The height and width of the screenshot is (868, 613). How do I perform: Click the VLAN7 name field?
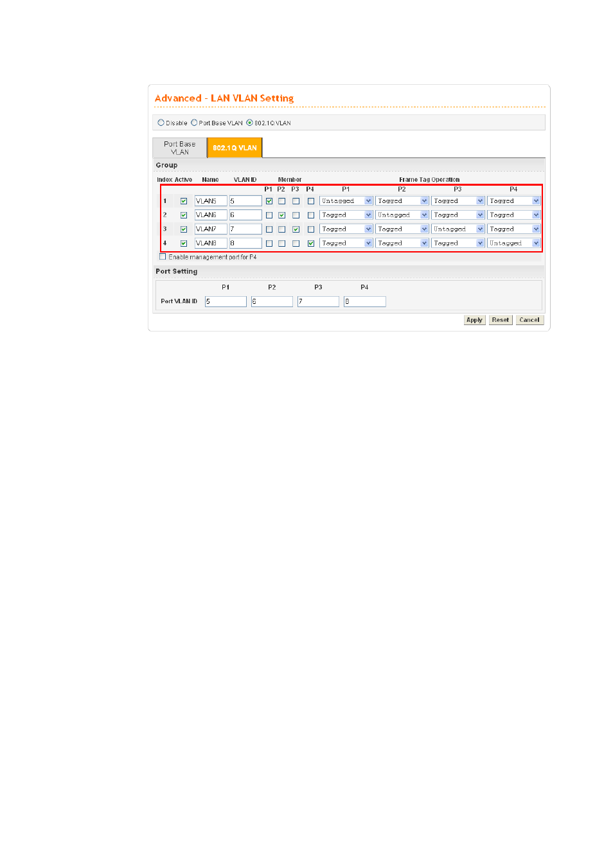211,229
